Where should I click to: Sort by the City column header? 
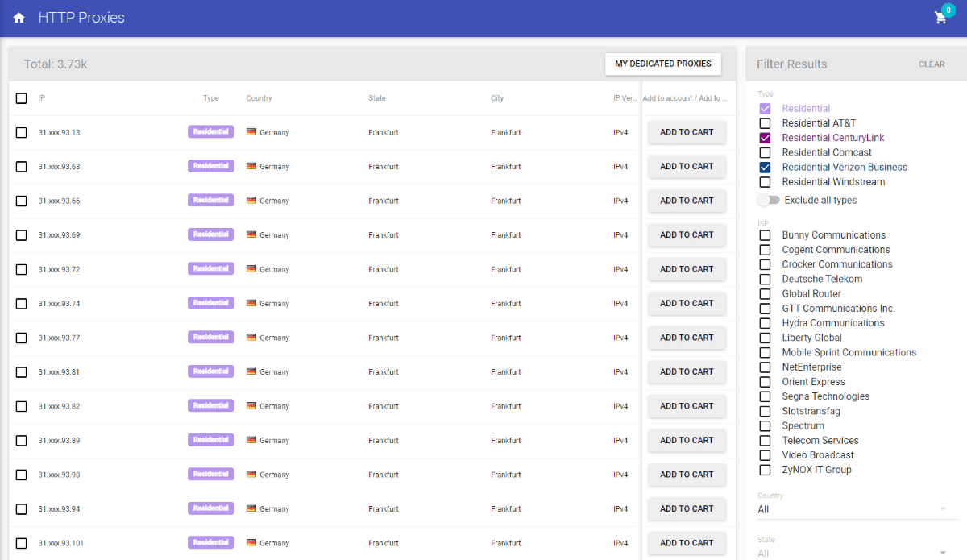[497, 98]
